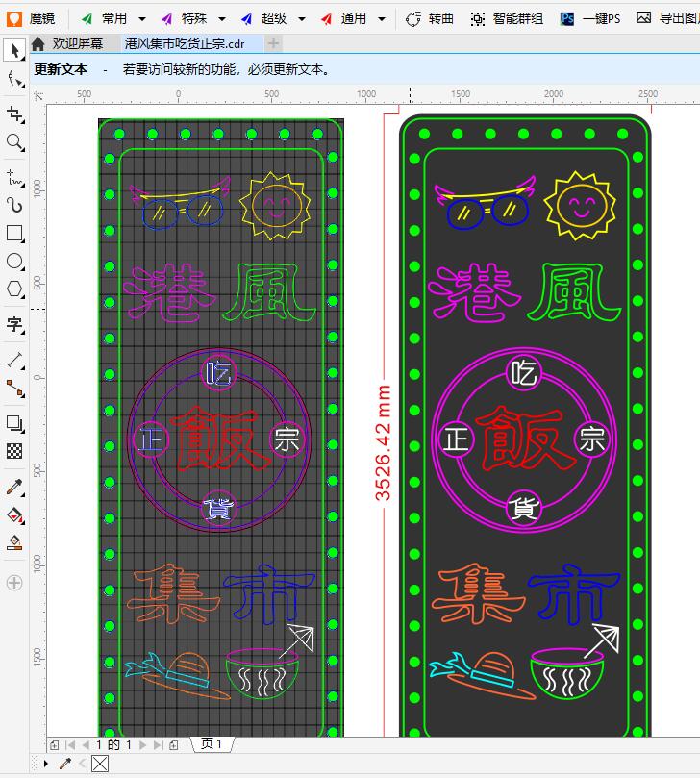Viewport: 700px width, 778px height.
Task: Select the Transparency checkerboard tool
Action: [x=14, y=451]
